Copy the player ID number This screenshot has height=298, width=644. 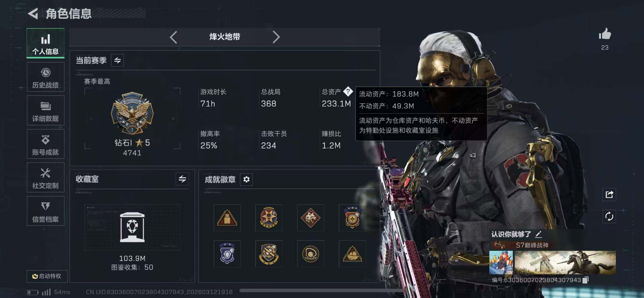pyautogui.click(x=586, y=280)
